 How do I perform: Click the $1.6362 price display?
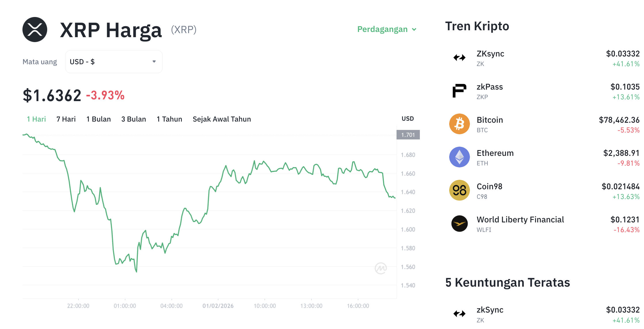click(52, 95)
